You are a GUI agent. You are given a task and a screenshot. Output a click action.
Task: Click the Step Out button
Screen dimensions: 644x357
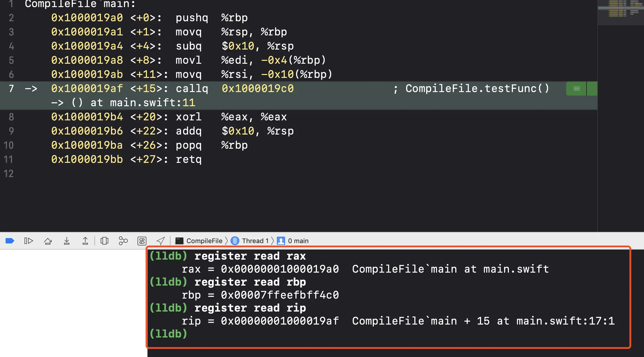85,241
